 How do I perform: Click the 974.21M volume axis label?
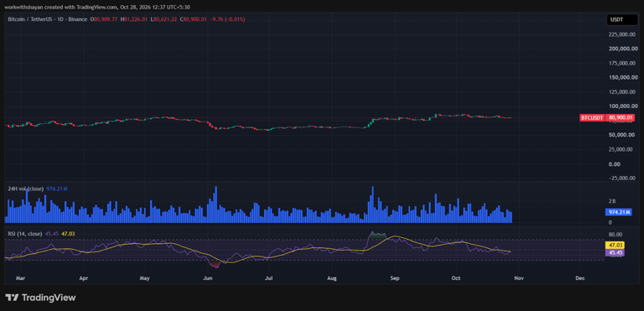619,212
